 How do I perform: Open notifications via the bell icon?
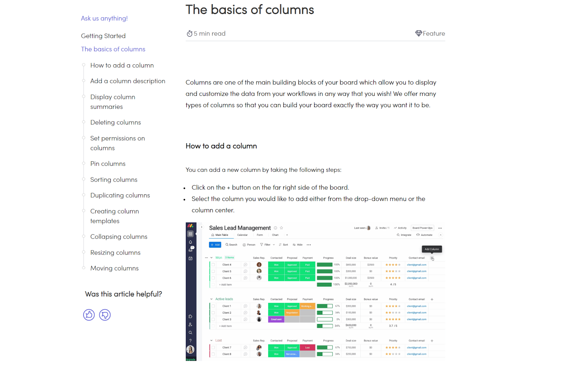coord(190,242)
